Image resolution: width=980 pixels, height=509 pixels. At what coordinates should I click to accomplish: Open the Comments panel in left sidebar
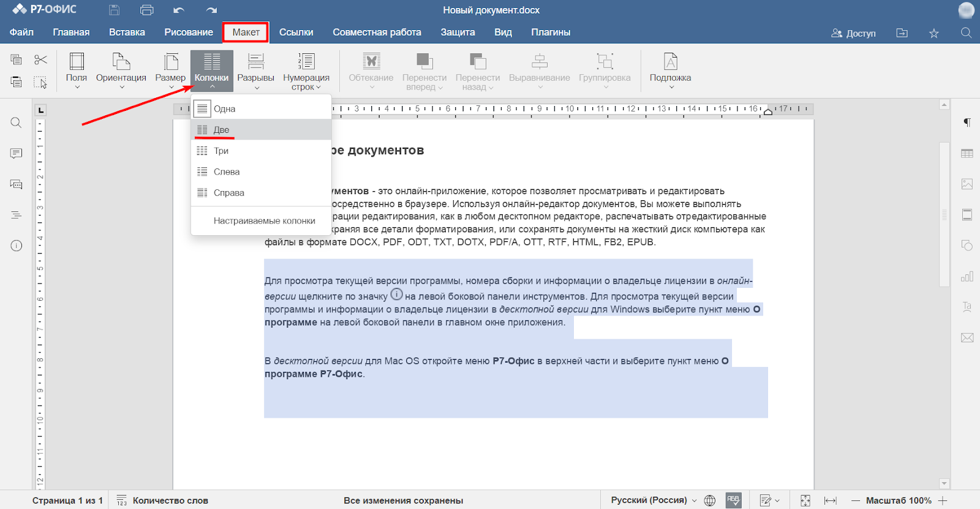[17, 153]
